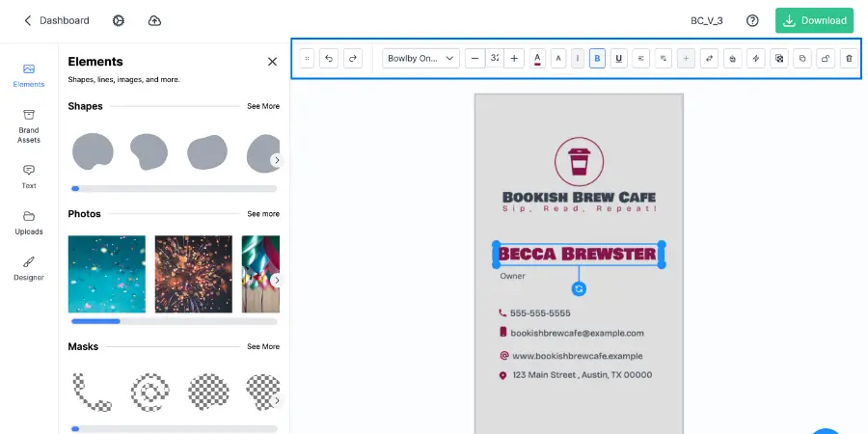Click the cloud upload save icon
Image resolution: width=868 pixels, height=434 pixels.
coord(155,20)
